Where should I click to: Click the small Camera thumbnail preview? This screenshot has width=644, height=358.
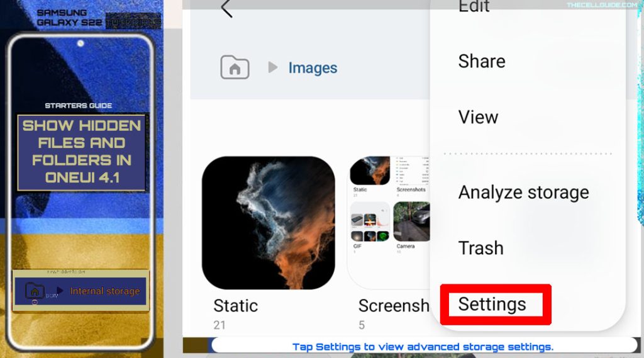point(411,221)
